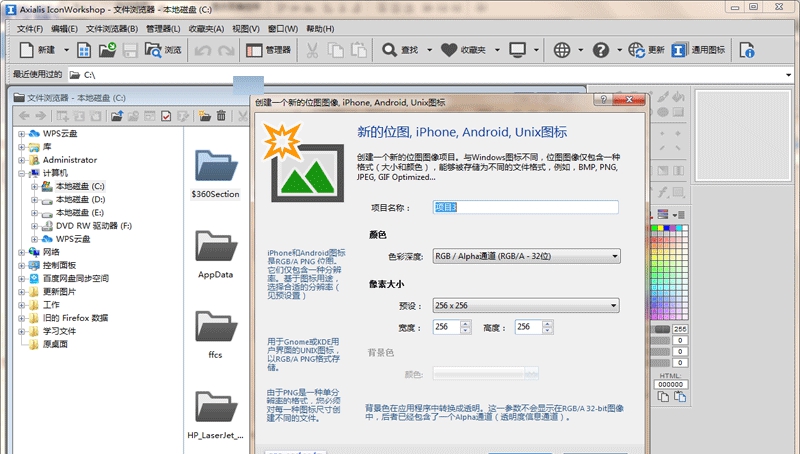Click the forward arrow in file browser toolbar
The width and height of the screenshot is (800, 454).
click(x=40, y=116)
